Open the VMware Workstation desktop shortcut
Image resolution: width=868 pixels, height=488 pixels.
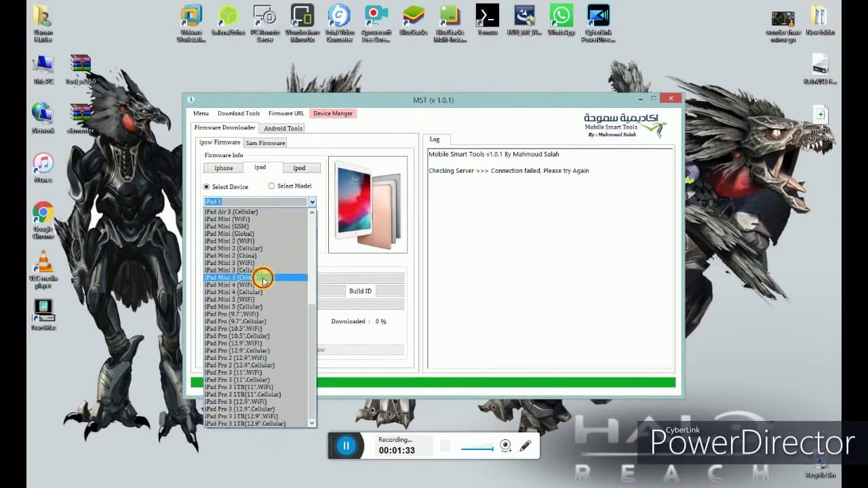pyautogui.click(x=191, y=24)
